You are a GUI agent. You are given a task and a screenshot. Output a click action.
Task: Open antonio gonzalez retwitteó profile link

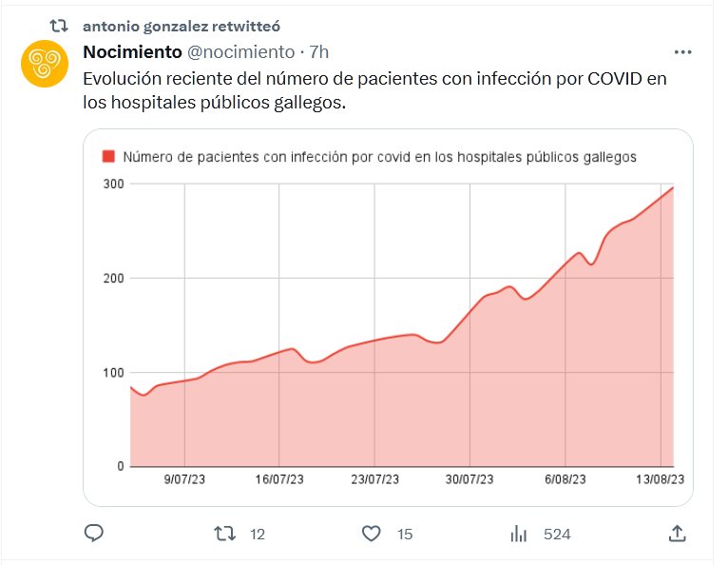click(x=182, y=26)
